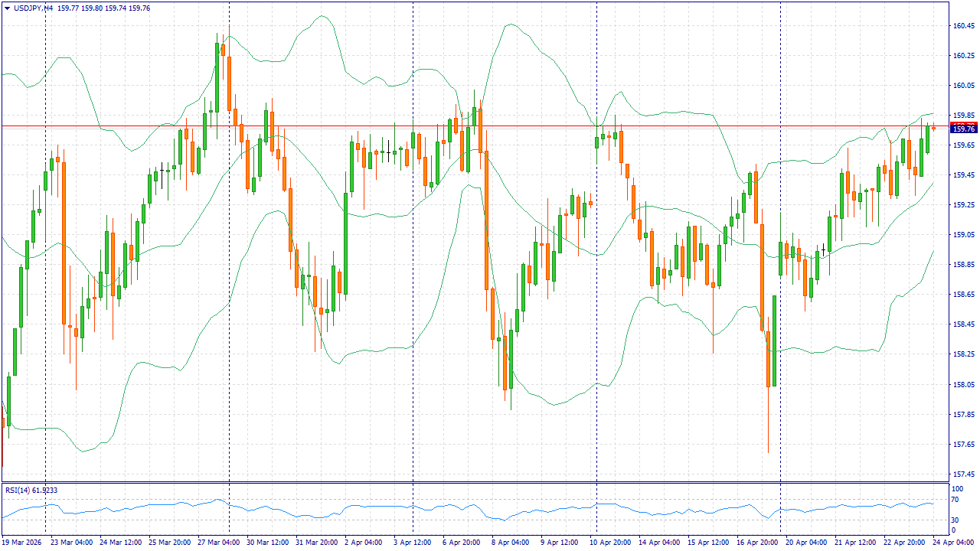Click the last small orange candle at right
Image resolution: width=980 pixels, height=551 pixels.
coord(933,128)
